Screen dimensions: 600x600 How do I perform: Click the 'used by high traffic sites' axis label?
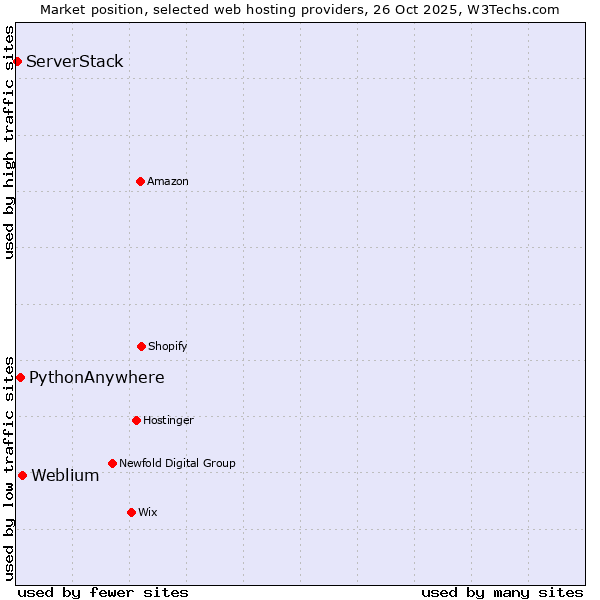click(9, 142)
